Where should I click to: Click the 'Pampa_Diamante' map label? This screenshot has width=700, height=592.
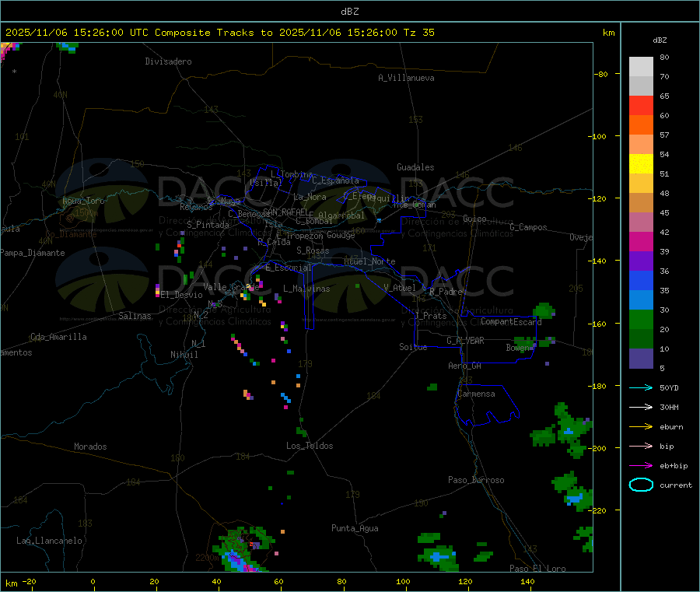tap(33, 253)
